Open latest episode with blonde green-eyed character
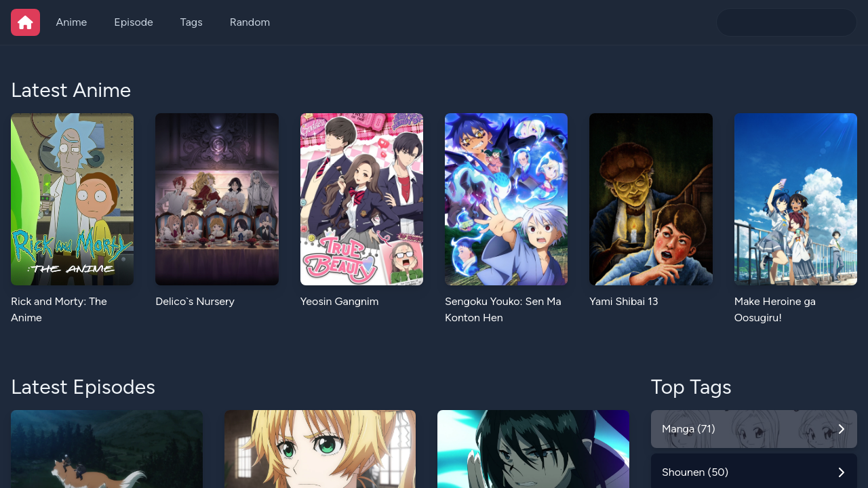 click(x=320, y=449)
